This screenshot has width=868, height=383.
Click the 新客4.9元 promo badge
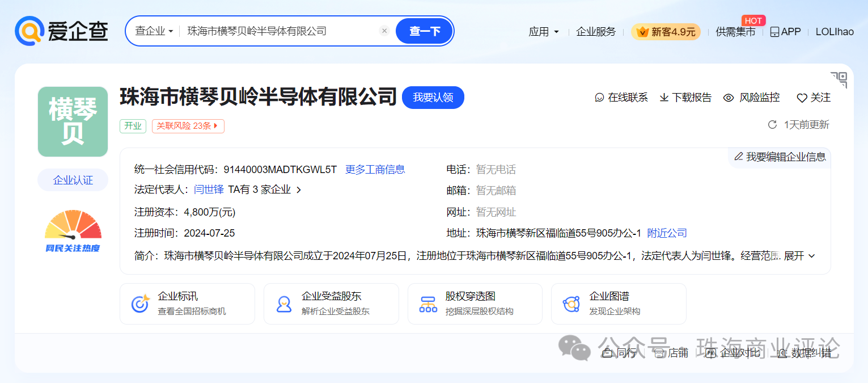(x=666, y=32)
